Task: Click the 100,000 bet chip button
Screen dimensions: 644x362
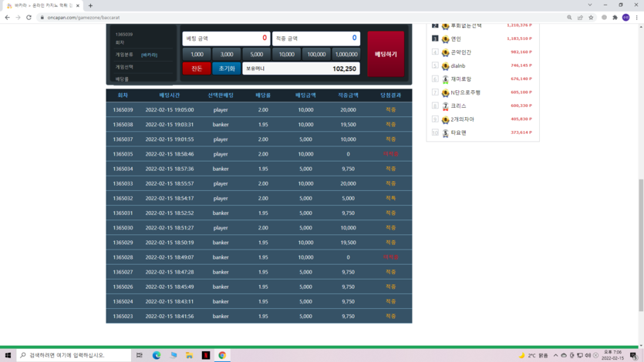Action: pyautogui.click(x=317, y=54)
